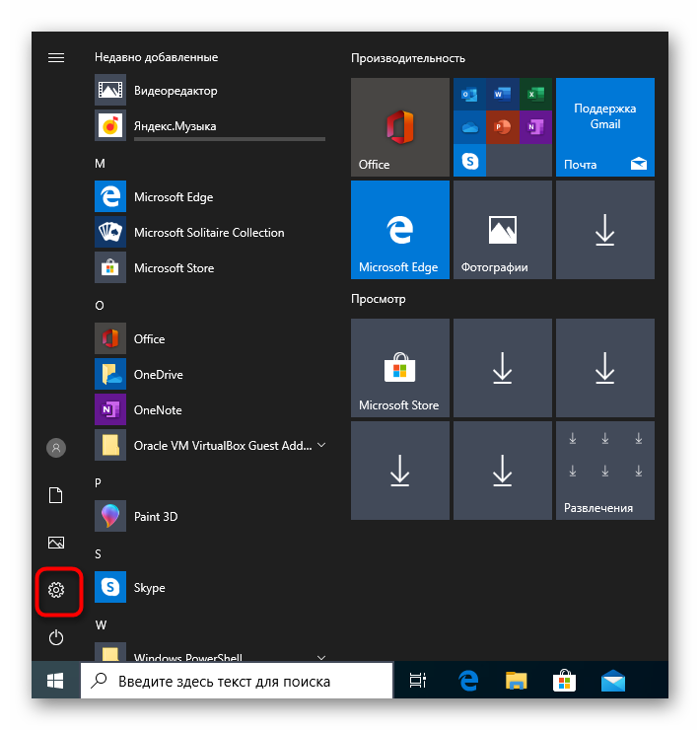The width and height of the screenshot is (700, 730).
Task: Click the letter P group header
Action: click(x=98, y=482)
